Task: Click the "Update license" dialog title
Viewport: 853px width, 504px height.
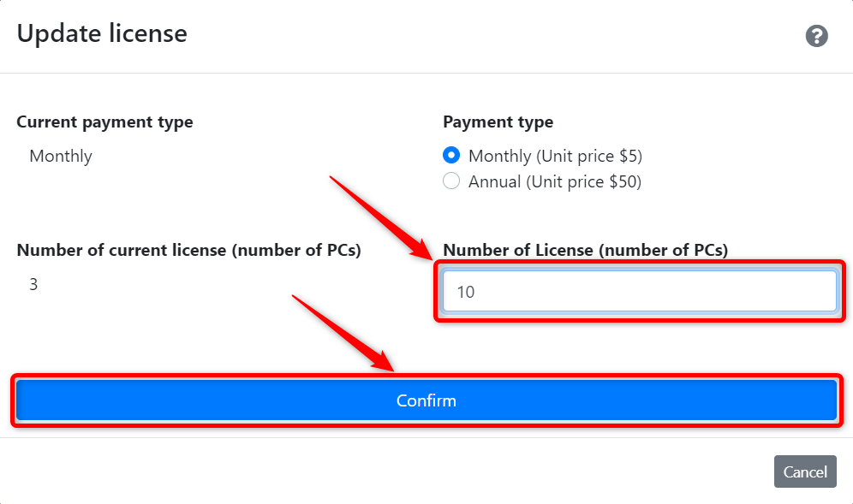Action: [x=102, y=33]
